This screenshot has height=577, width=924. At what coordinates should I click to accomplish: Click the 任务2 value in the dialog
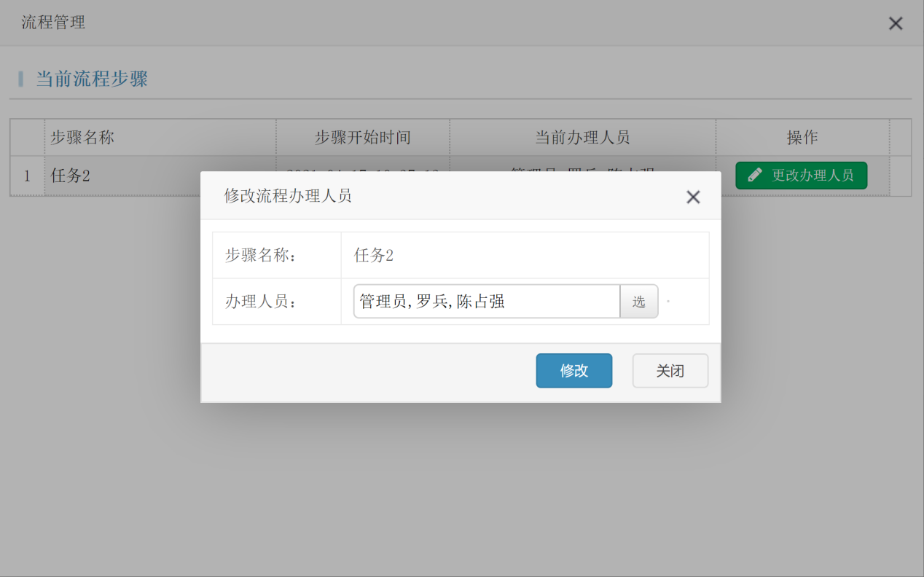pos(374,255)
